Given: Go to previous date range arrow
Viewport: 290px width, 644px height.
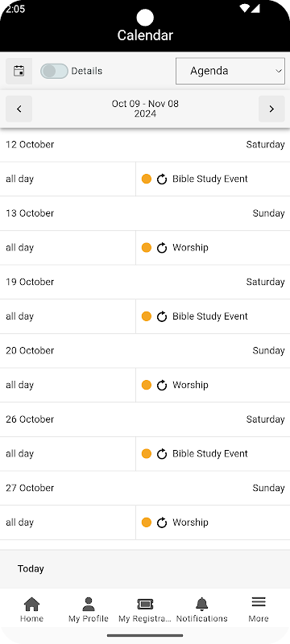Looking at the screenshot, I should [19, 109].
